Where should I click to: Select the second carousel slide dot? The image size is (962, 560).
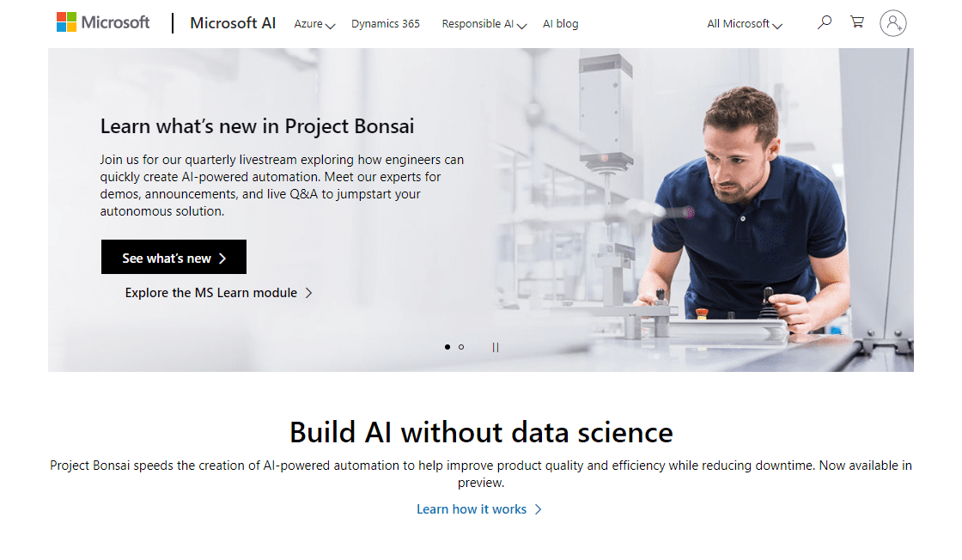coord(461,346)
